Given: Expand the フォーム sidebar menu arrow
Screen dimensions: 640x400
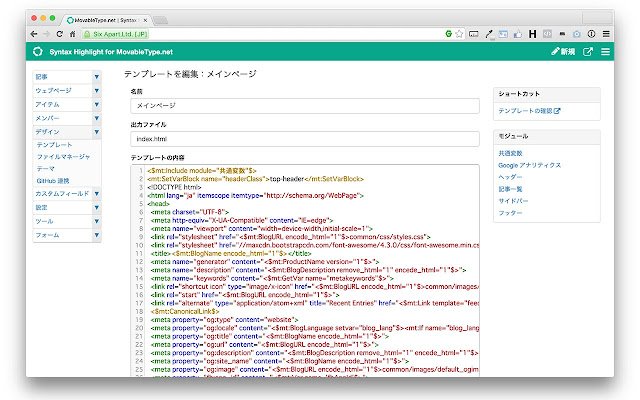Looking at the screenshot, I should [x=96, y=235].
